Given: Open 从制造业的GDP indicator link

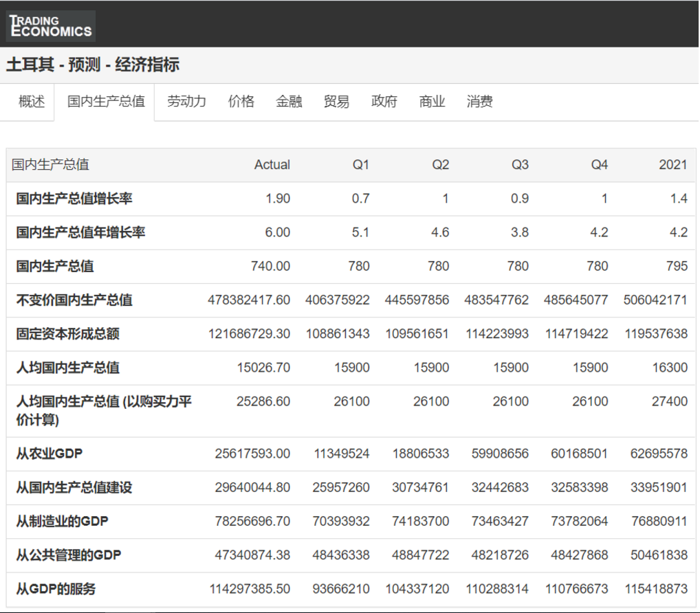Looking at the screenshot, I should point(62,522).
